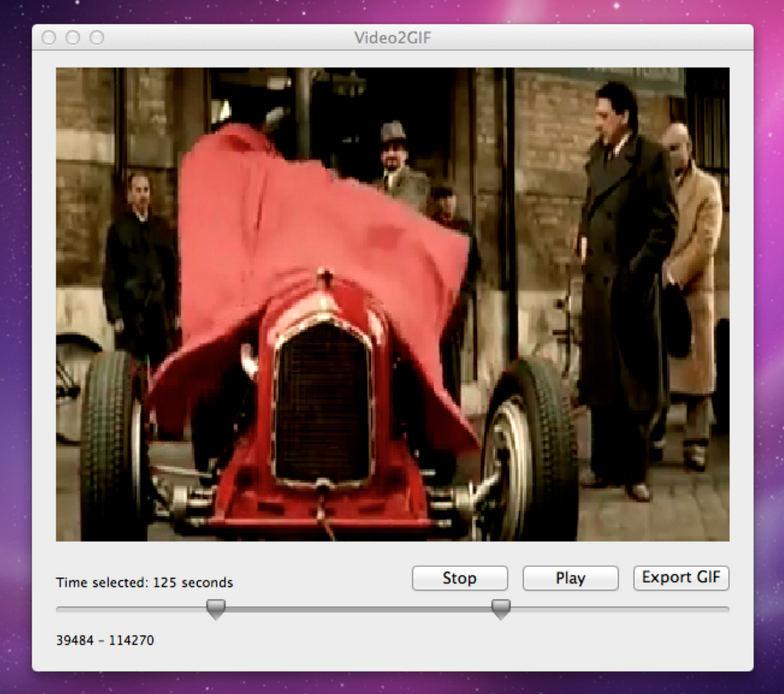Minimize the Video2GIF window
784x694 pixels.
pyautogui.click(x=73, y=37)
